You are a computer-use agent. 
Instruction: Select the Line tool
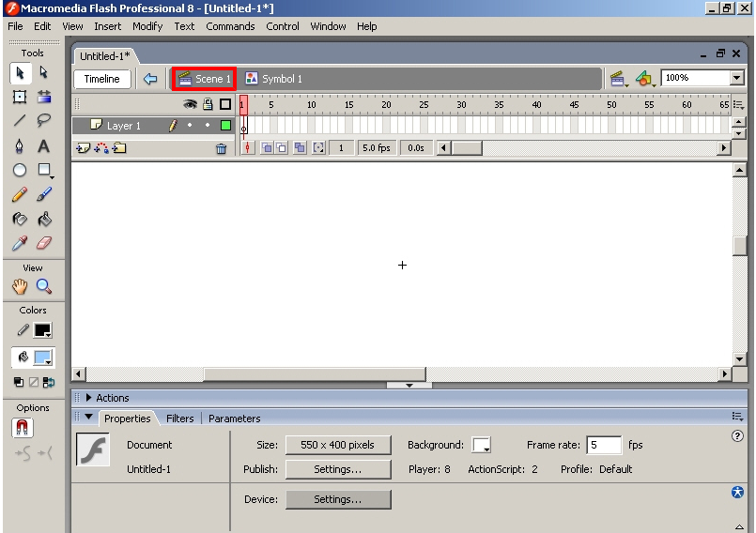point(20,120)
